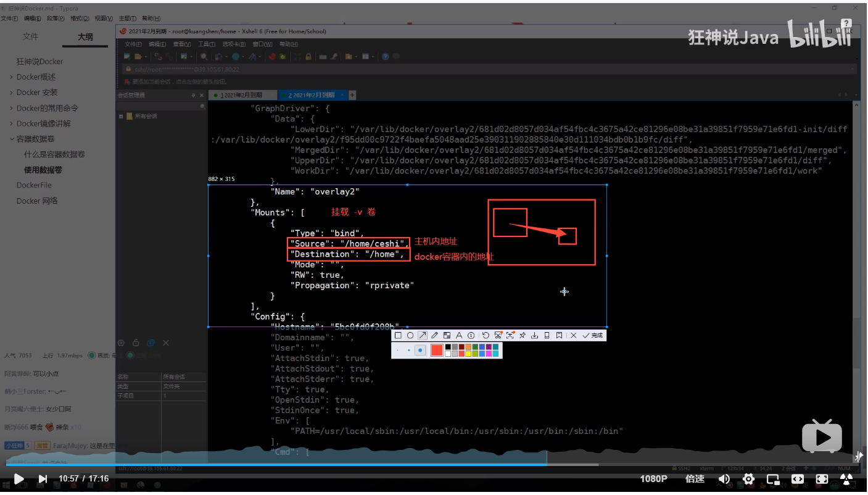Pick the yellow color swatch

click(468, 354)
